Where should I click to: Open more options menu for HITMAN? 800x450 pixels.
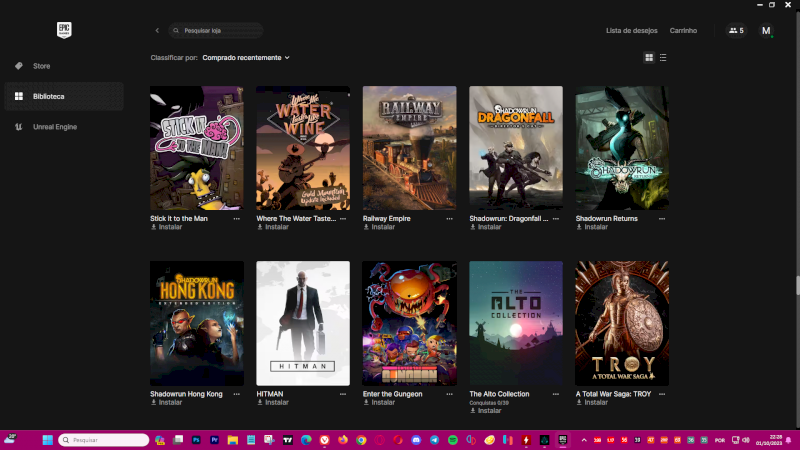click(343, 394)
